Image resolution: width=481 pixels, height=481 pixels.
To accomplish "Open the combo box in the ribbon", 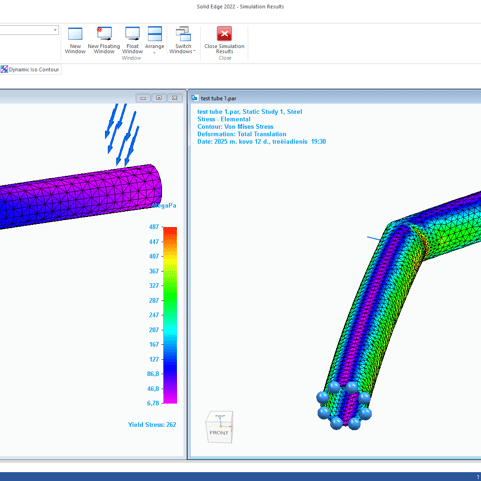I will 29,30.
